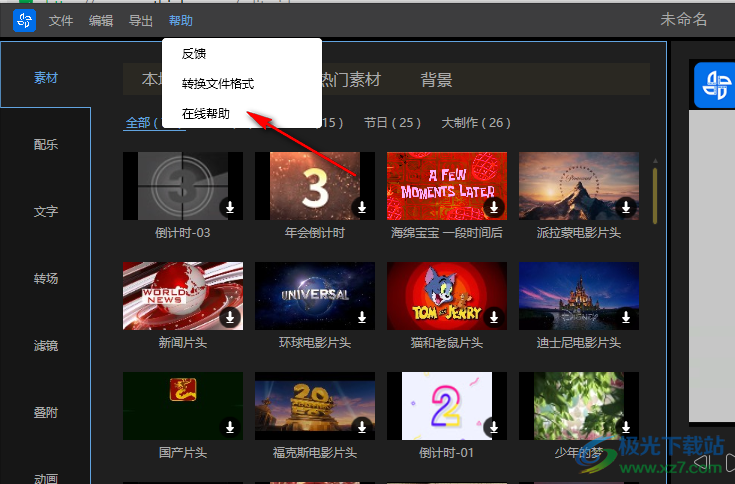Screen dimensions: 735x484
Task: Download the 派拉蒙电影片头 clip
Action: click(x=626, y=207)
